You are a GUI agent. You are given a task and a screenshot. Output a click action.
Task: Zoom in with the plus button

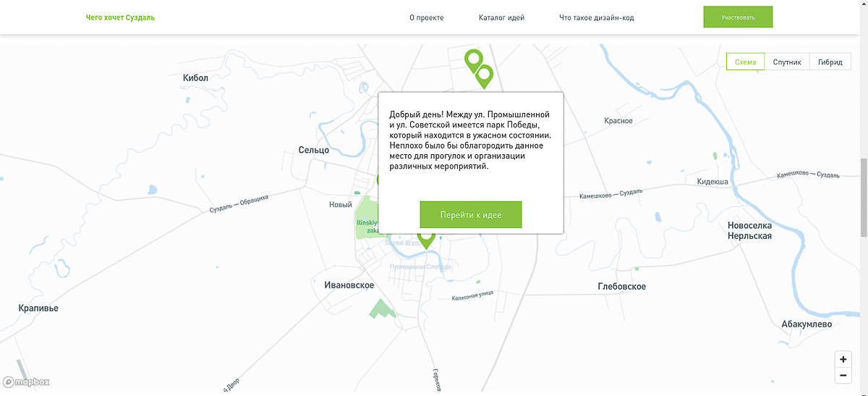click(x=843, y=359)
